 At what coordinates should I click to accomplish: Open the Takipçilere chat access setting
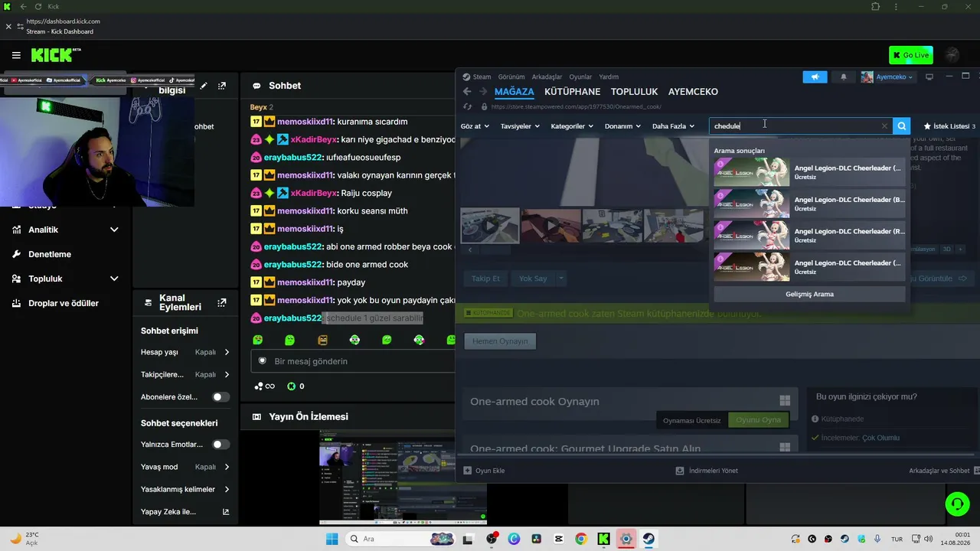(185, 374)
